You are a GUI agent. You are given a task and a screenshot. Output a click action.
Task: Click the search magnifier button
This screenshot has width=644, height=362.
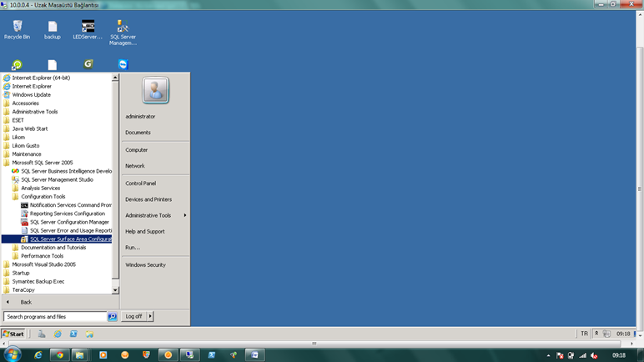point(112,317)
